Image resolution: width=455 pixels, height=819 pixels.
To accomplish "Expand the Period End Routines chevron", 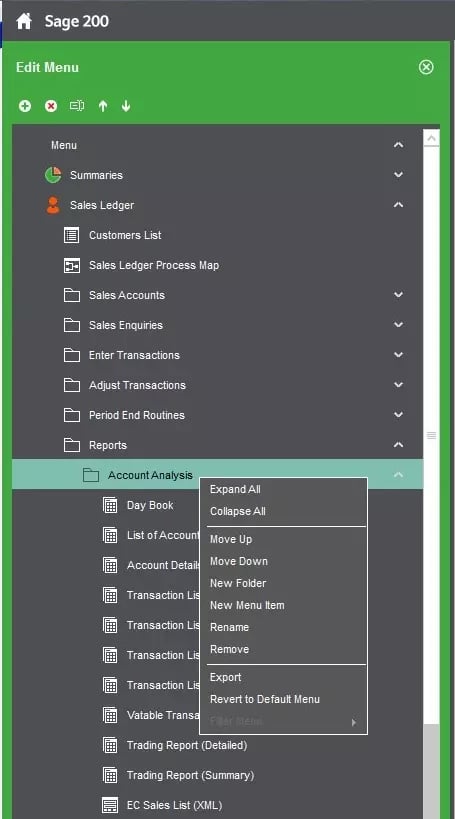I will (398, 415).
